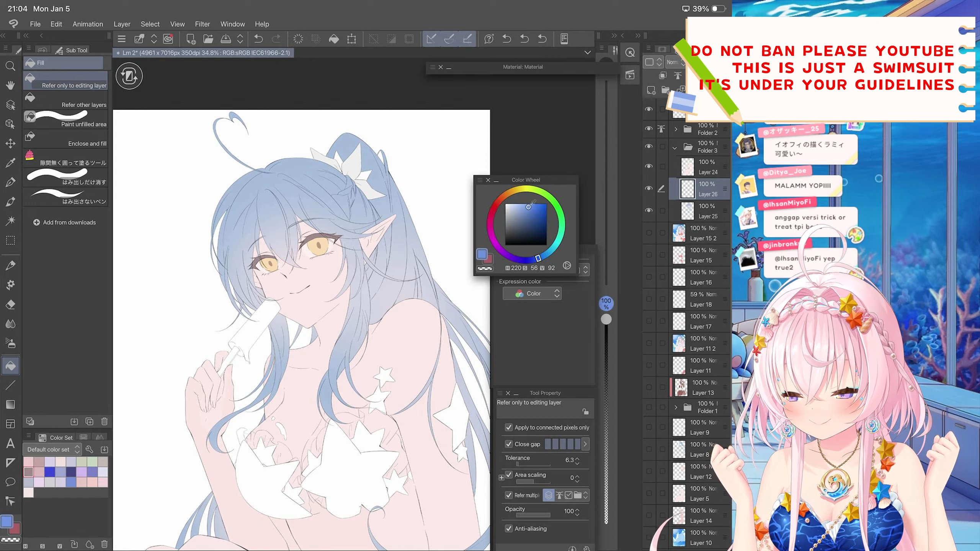
Task: Select the Hand move tool
Action: point(10,85)
